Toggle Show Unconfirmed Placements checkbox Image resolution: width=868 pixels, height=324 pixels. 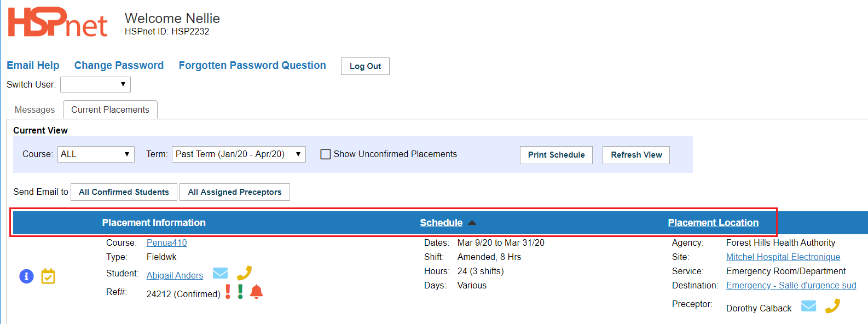(x=326, y=154)
